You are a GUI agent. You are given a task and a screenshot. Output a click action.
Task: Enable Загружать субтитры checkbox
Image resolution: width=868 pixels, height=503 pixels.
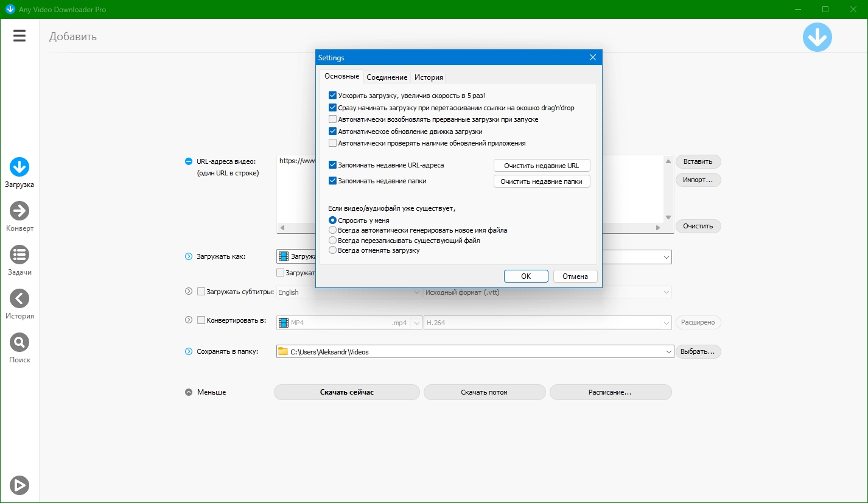pos(201,292)
